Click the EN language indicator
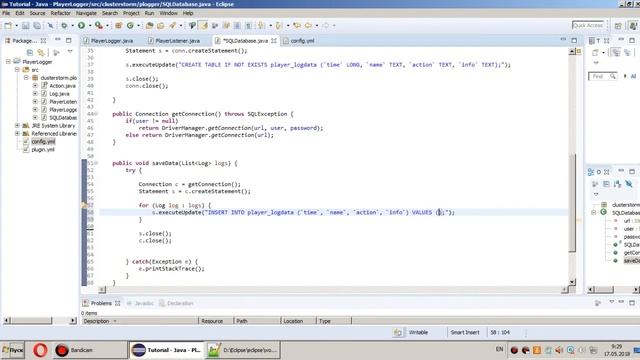This screenshot has height=360, width=640. [x=500, y=349]
